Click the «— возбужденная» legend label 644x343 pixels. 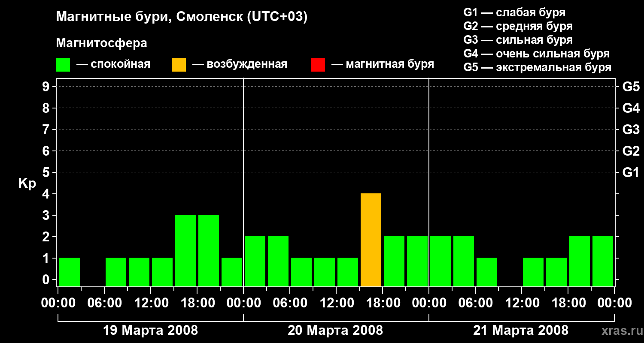click(x=240, y=65)
